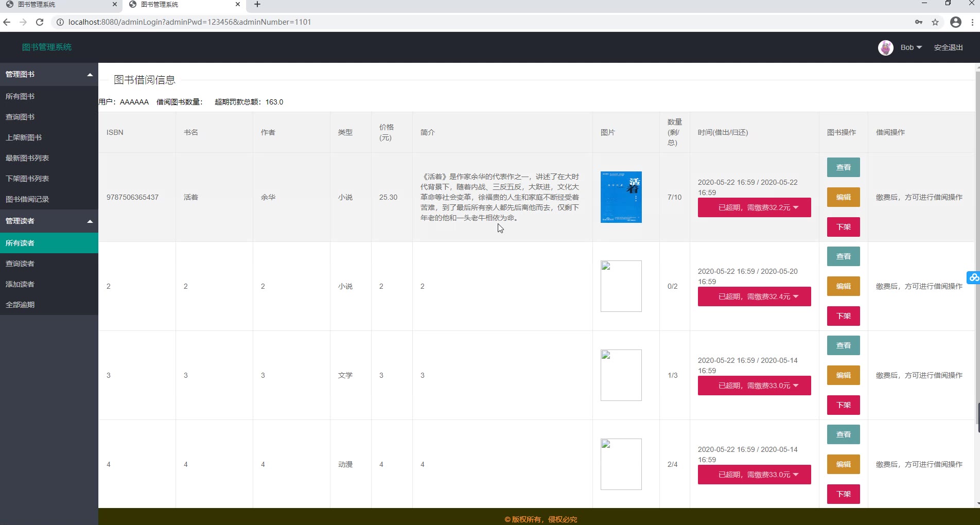Open 上架新图书 in the sidebar

pos(49,137)
